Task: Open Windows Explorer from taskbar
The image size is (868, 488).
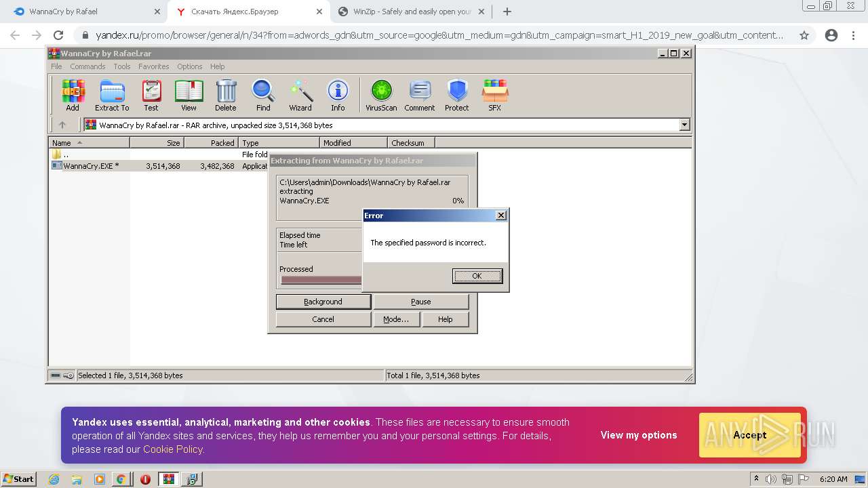Action: click(77, 479)
